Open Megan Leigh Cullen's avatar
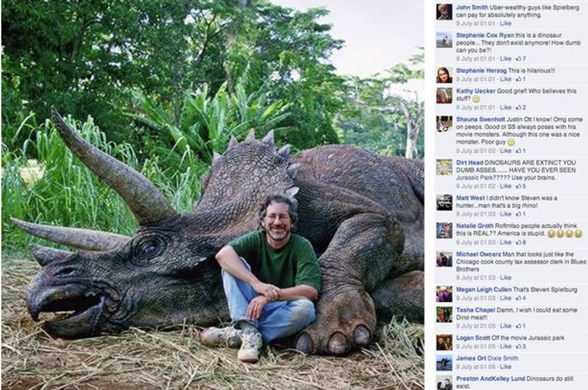 (x=444, y=294)
